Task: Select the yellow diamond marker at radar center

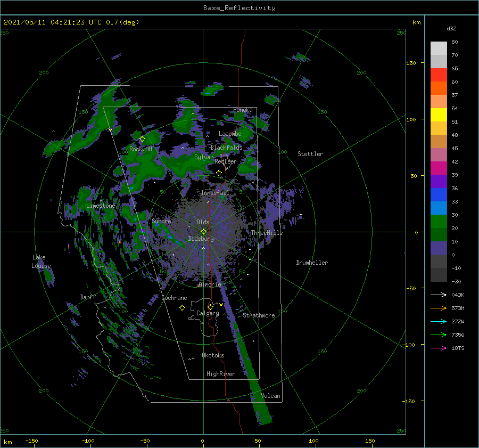Action: 203,232
